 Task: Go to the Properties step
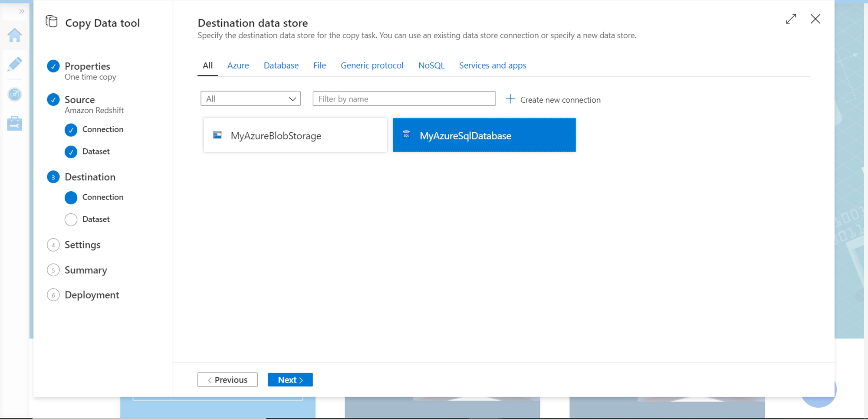pyautogui.click(x=87, y=66)
